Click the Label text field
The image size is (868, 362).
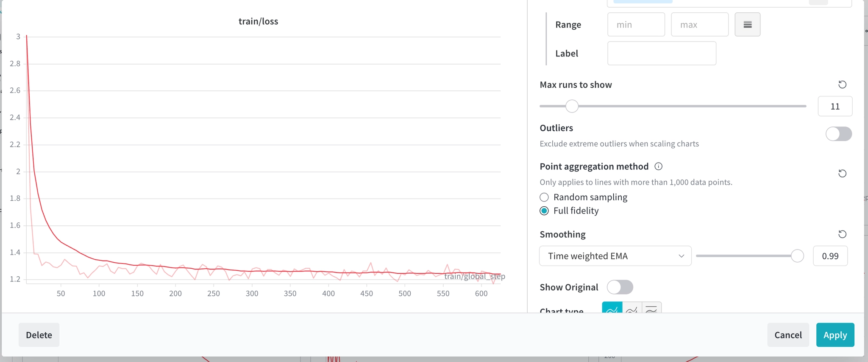(x=662, y=53)
